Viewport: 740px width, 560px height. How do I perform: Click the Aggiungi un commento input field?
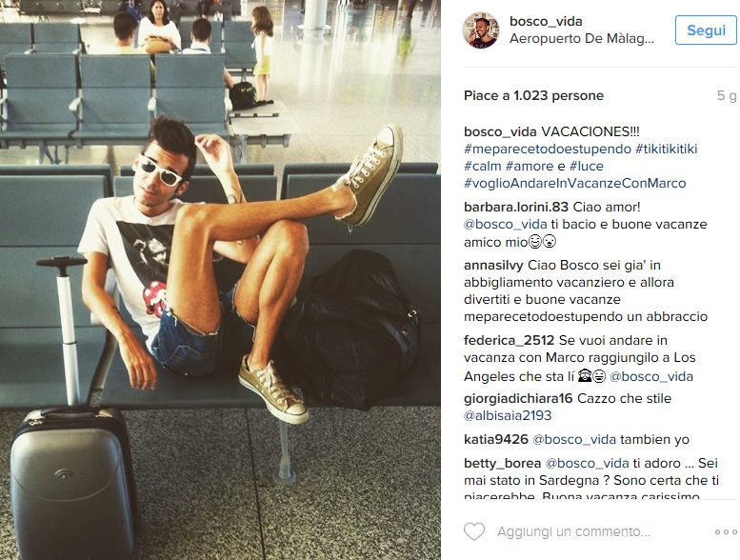[x=573, y=531]
